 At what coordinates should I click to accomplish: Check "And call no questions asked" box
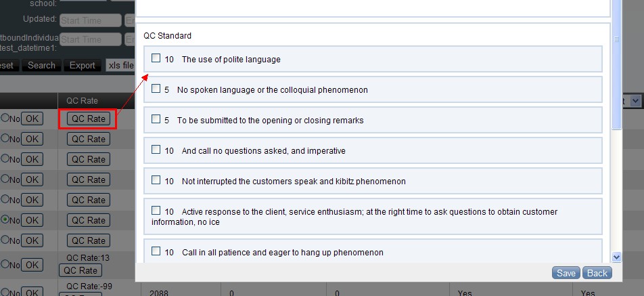click(156, 150)
